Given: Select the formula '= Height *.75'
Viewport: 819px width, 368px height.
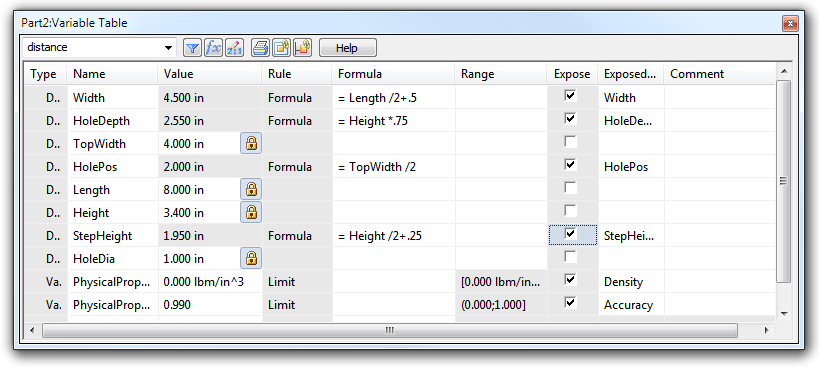Looking at the screenshot, I should [x=372, y=121].
